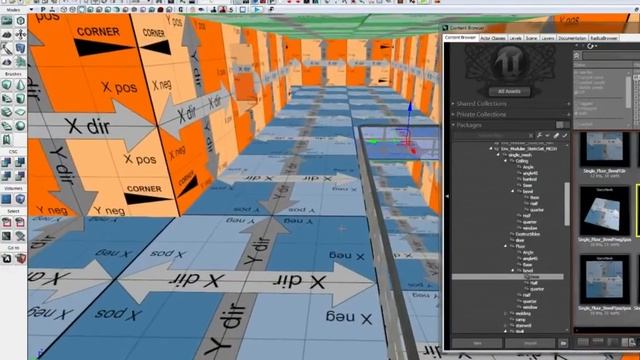Click the Add Special Brush icon

tap(7, 199)
